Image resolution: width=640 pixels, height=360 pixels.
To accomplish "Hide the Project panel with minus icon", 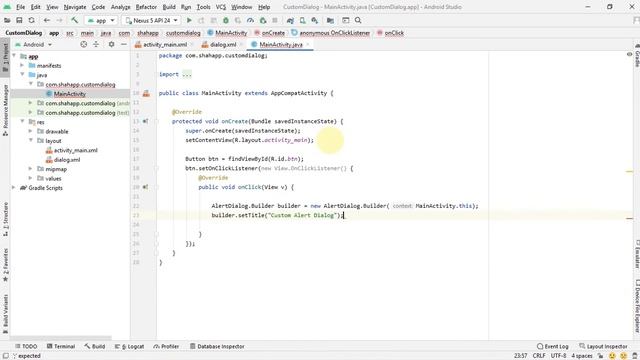I will [x=124, y=44].
